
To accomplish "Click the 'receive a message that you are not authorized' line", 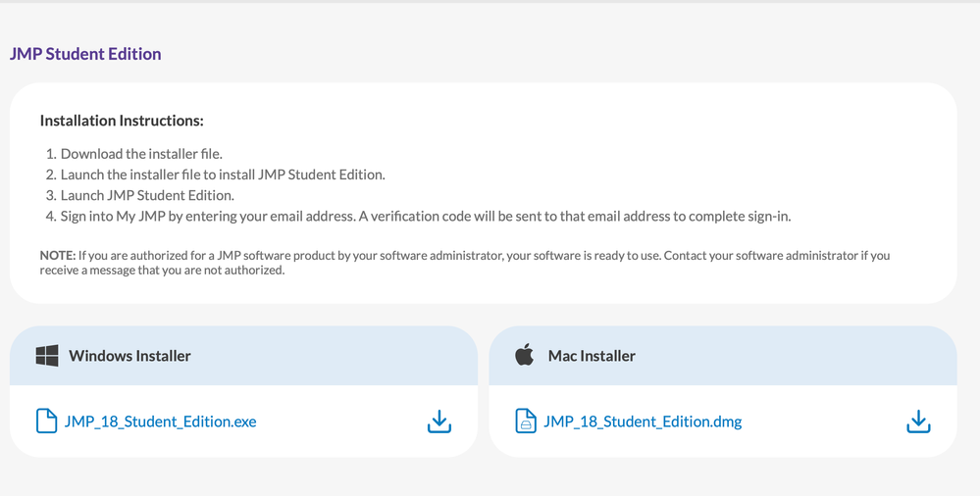I will [x=162, y=271].
